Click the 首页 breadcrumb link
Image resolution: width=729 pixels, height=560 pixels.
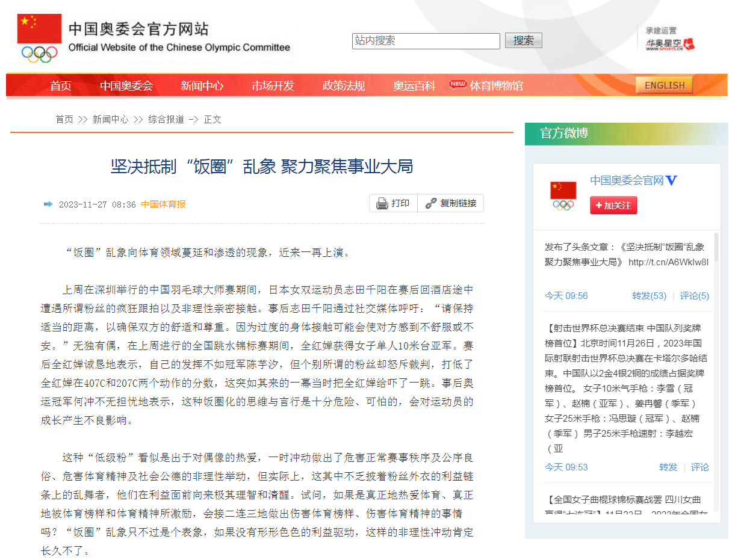pyautogui.click(x=64, y=119)
